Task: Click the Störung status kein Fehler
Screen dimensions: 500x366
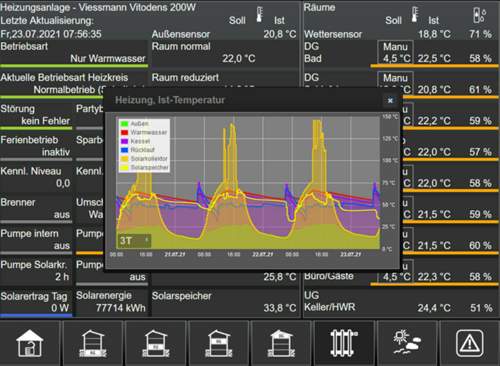Action: (x=46, y=121)
